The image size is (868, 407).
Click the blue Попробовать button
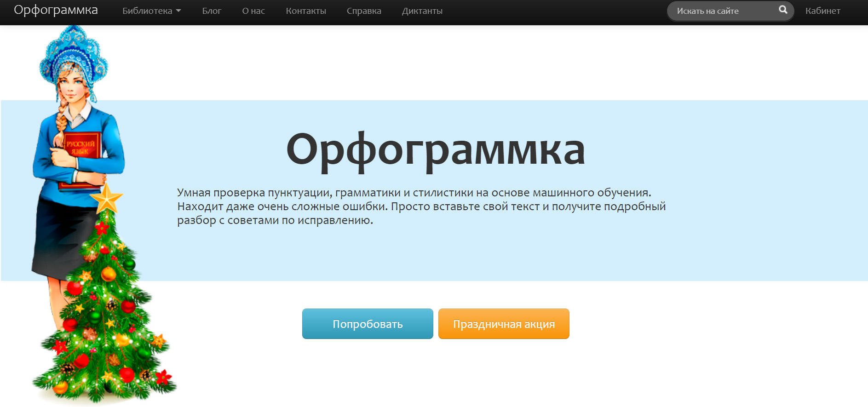tap(368, 324)
